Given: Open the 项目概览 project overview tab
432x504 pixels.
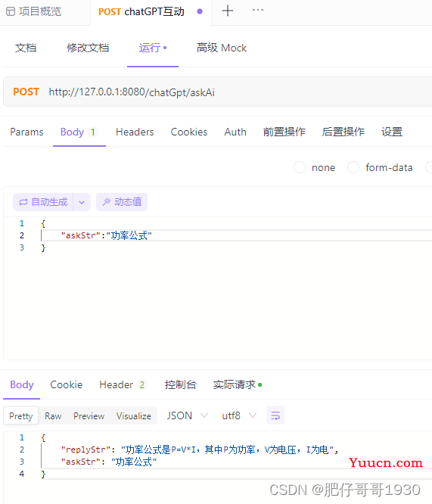Looking at the screenshot, I should (34, 11).
